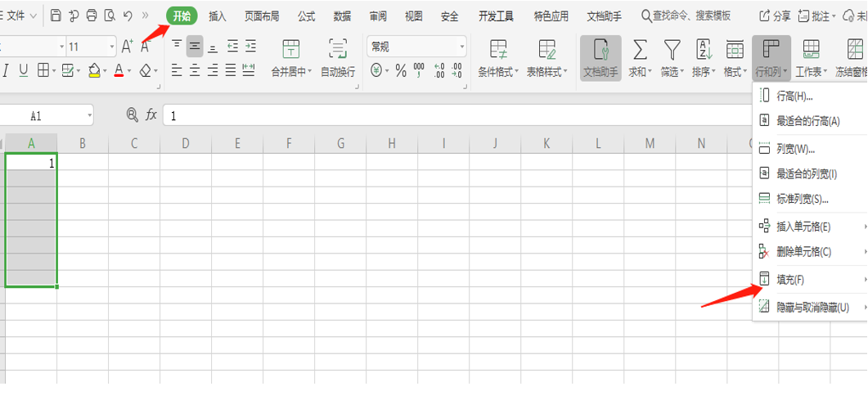Click the Decrease Font Size A- icon
The width and height of the screenshot is (868, 400).
point(146,47)
